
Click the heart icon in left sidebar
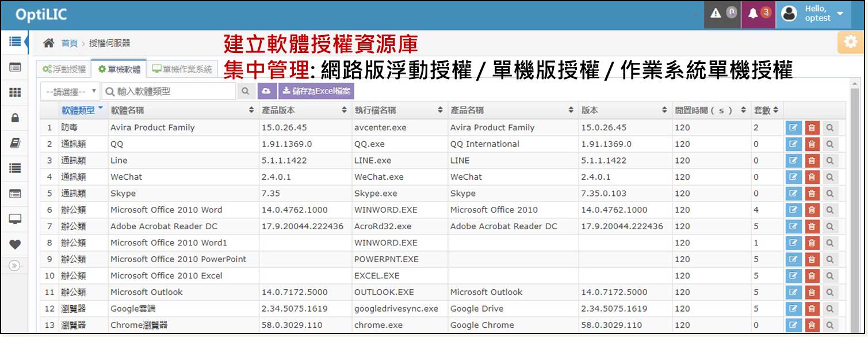point(15,244)
